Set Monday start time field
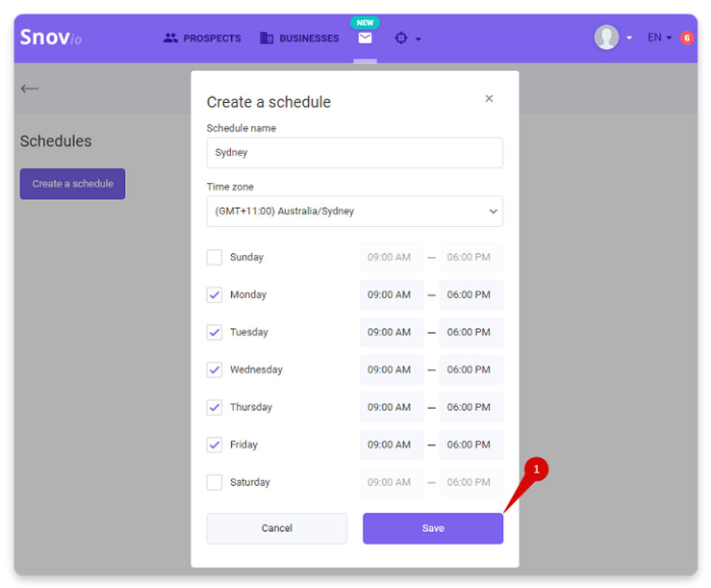This screenshot has height=588, width=711. click(392, 295)
